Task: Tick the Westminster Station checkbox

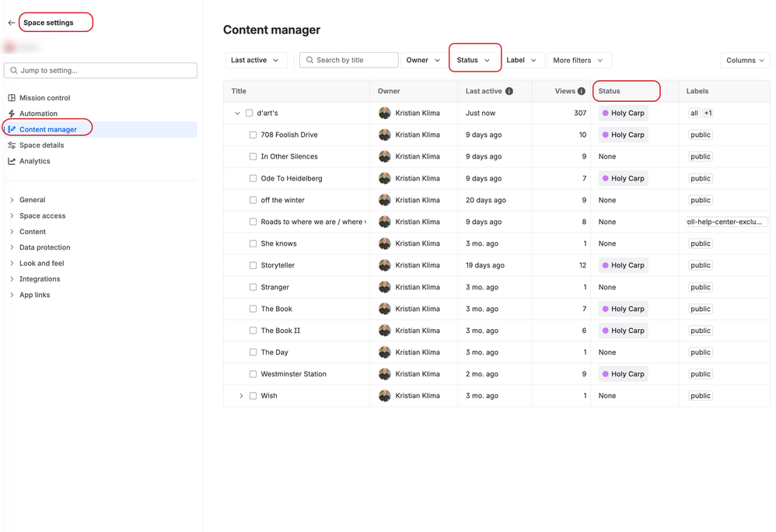Action: click(x=253, y=374)
